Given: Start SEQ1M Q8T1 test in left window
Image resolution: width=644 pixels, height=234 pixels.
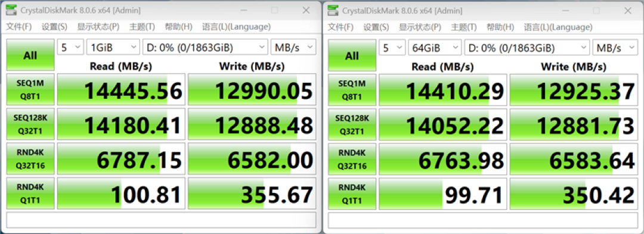Looking at the screenshot, I should (x=30, y=90).
